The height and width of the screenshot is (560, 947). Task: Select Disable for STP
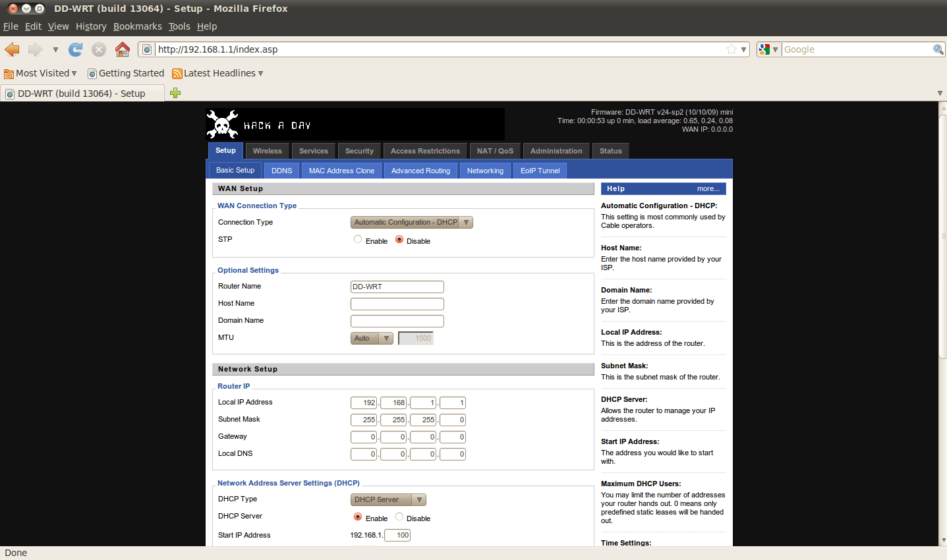[399, 240]
